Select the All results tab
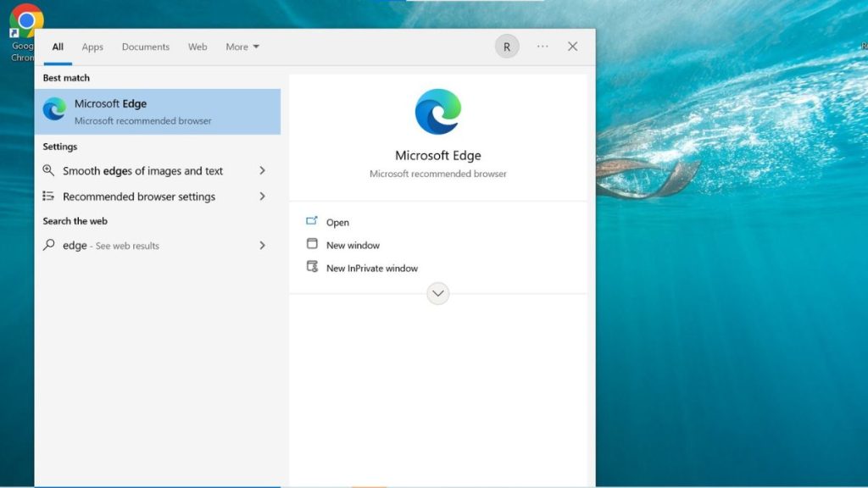Image resolution: width=868 pixels, height=488 pixels. tap(58, 47)
